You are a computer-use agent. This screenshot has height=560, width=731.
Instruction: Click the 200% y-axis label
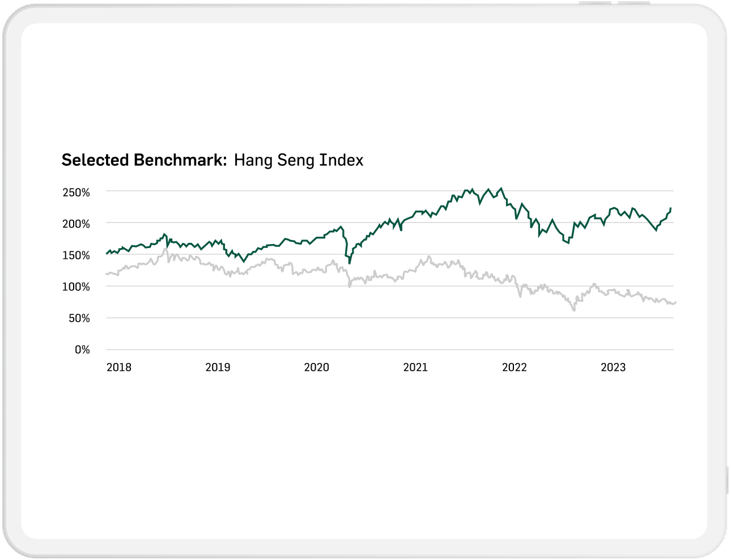coord(76,224)
